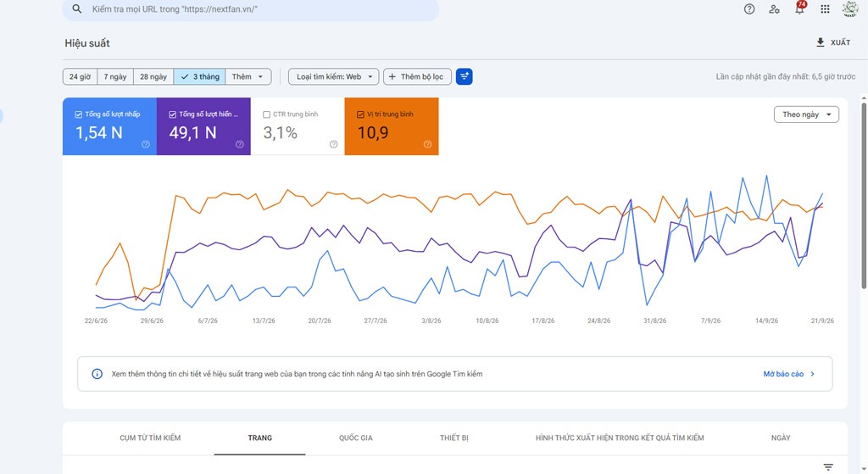Click the 3,1% CTR value
The width and height of the screenshot is (868, 474).
tap(280, 133)
